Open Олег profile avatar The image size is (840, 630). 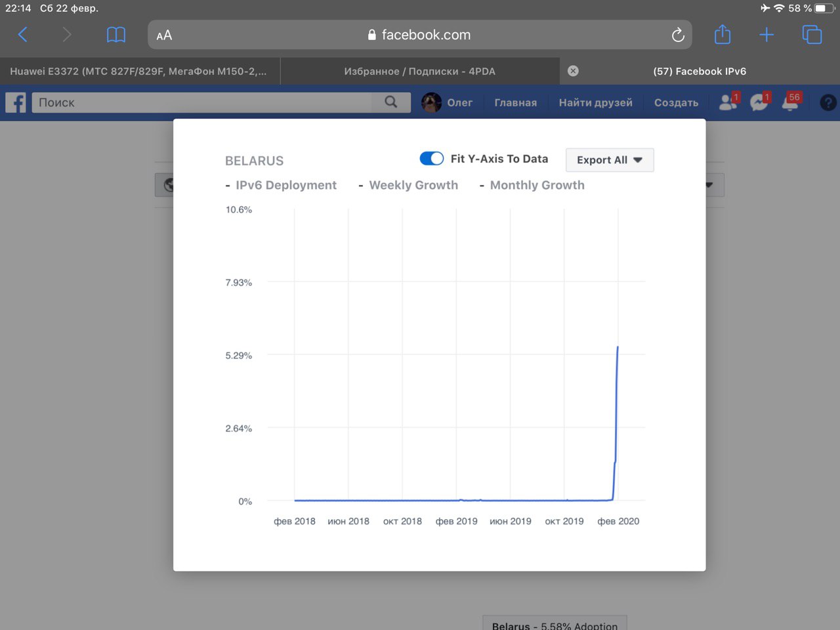coord(431,102)
